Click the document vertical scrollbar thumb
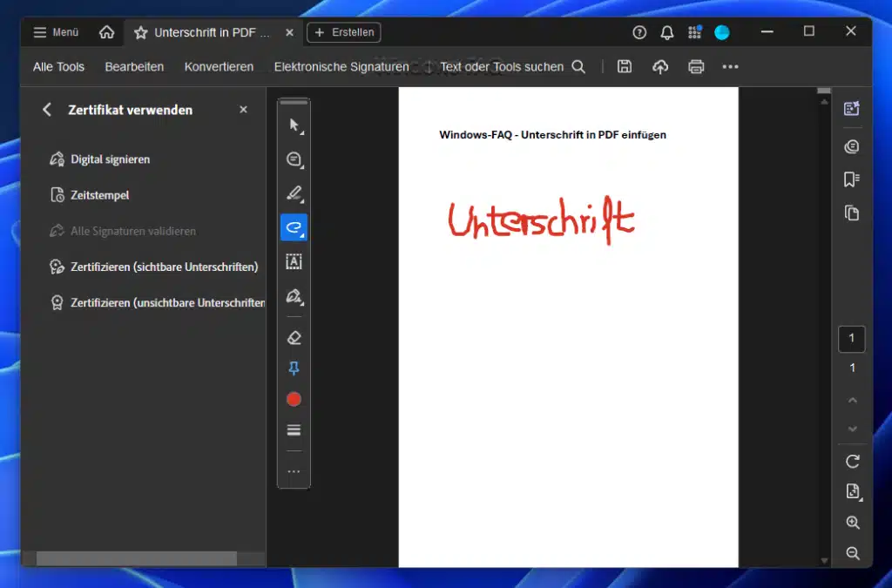Image resolution: width=892 pixels, height=588 pixels. (824, 91)
